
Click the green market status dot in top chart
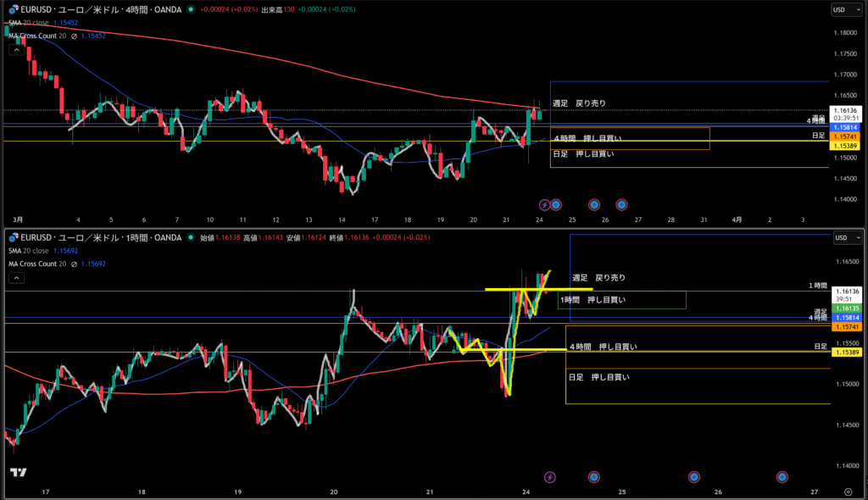coord(190,9)
